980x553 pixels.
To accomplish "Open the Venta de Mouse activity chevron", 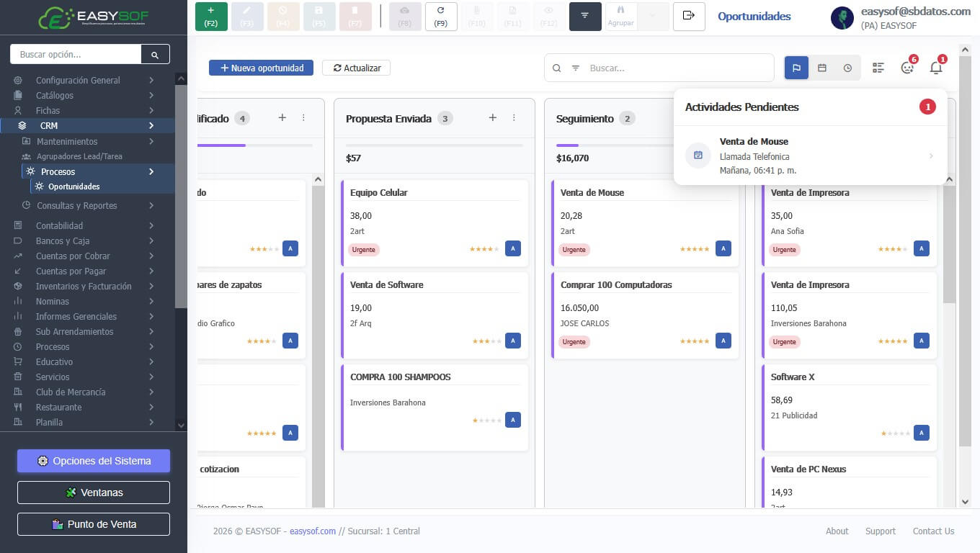I will pos(931,156).
